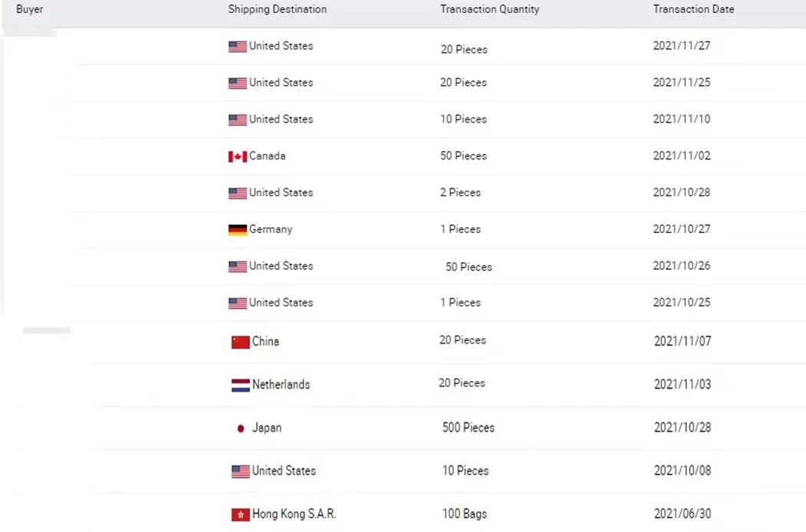Click the Hong Kong S.A.R. flag icon
The image size is (806, 532).
(241, 514)
